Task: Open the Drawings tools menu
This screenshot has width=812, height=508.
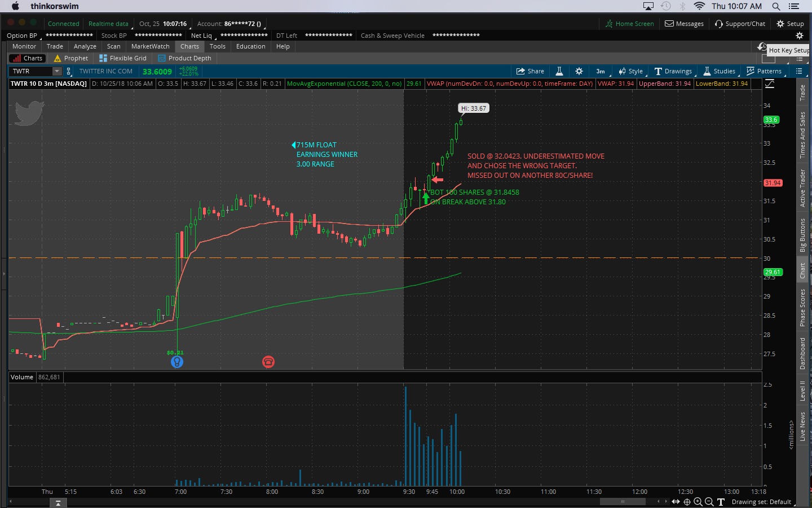Action: (x=673, y=71)
